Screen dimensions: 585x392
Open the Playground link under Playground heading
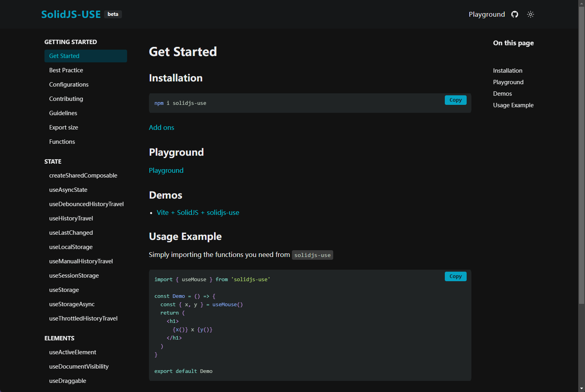(166, 170)
